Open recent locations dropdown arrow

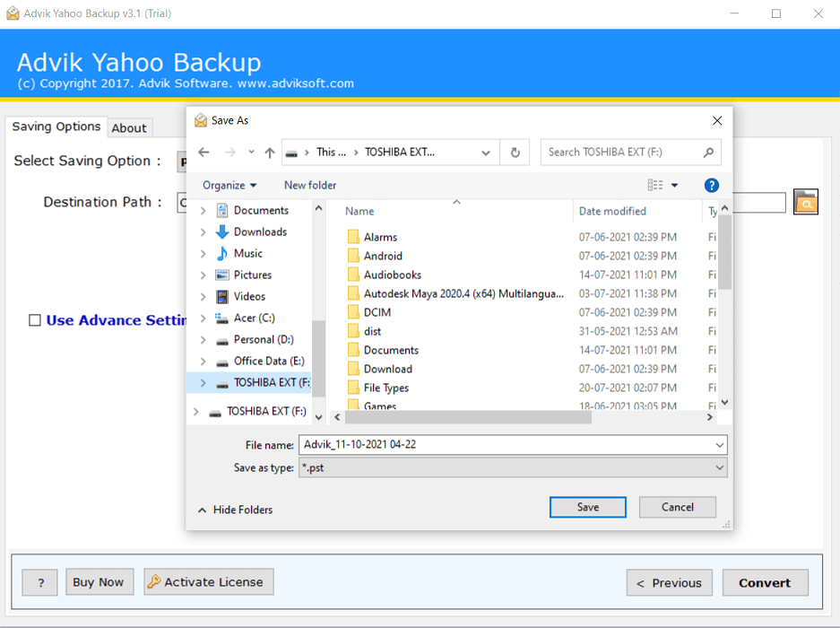[x=251, y=153]
